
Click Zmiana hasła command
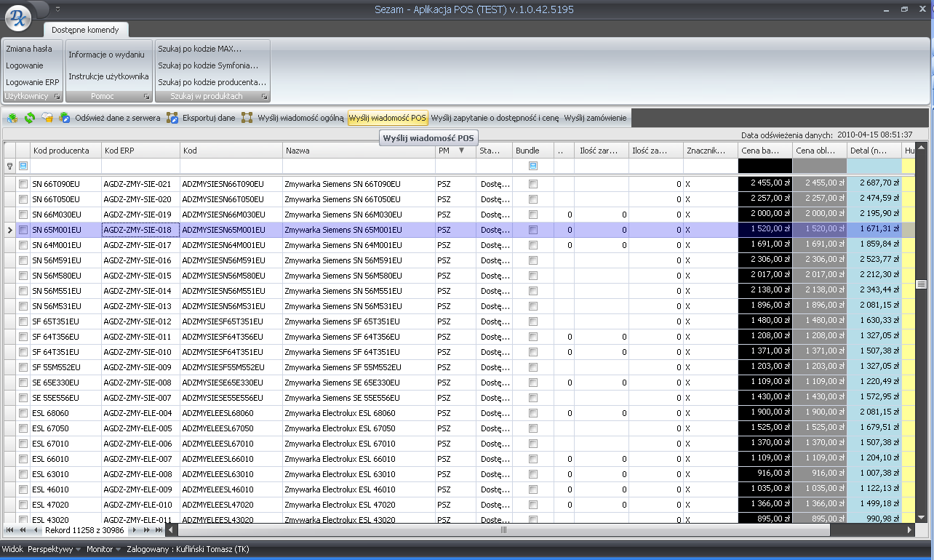click(29, 49)
